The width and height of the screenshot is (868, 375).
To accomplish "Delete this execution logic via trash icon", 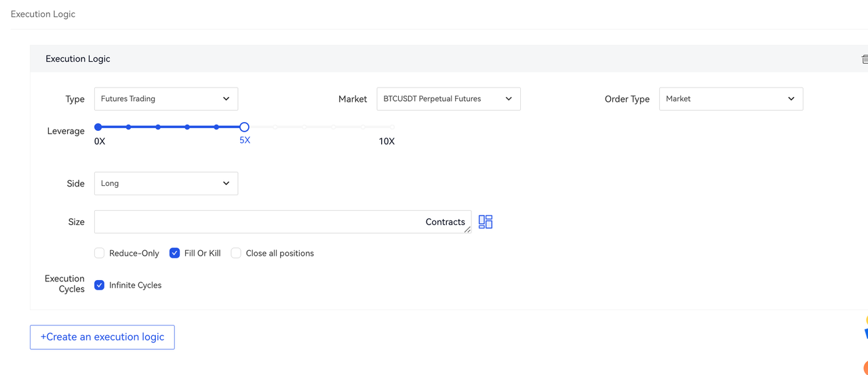I will tap(864, 60).
